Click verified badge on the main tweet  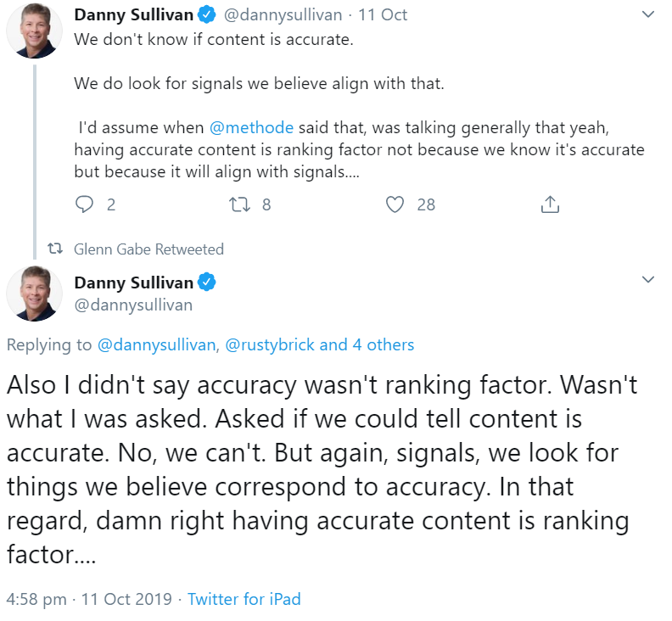click(207, 282)
